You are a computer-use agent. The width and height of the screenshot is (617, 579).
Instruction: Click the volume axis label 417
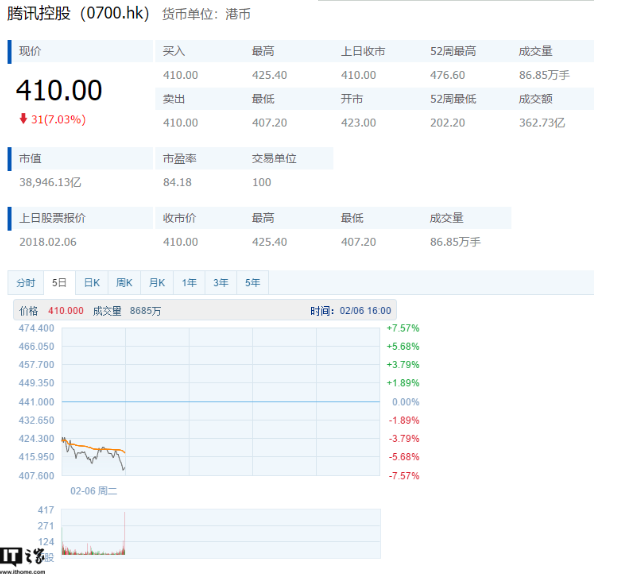click(46, 510)
